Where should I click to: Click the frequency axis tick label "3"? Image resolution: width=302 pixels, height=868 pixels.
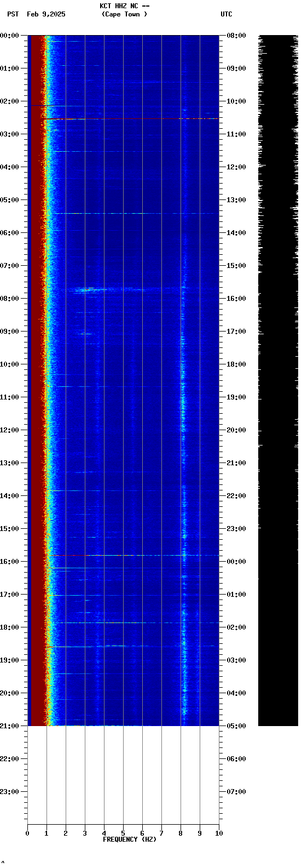[85, 833]
